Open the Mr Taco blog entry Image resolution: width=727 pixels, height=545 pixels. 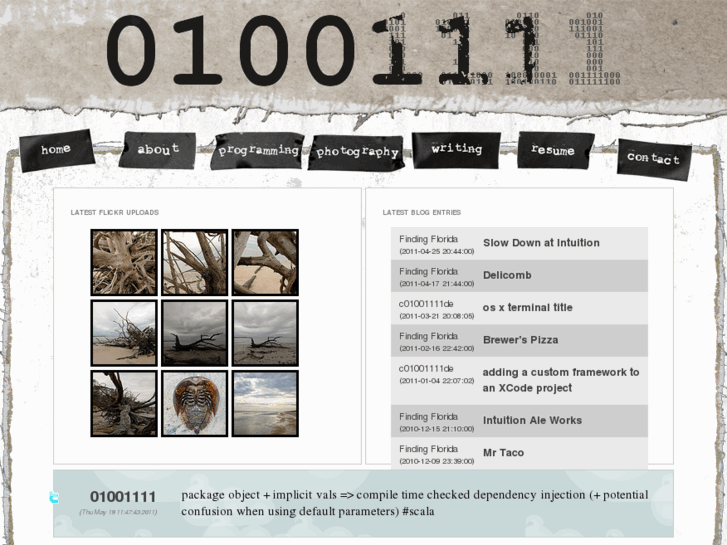504,453
